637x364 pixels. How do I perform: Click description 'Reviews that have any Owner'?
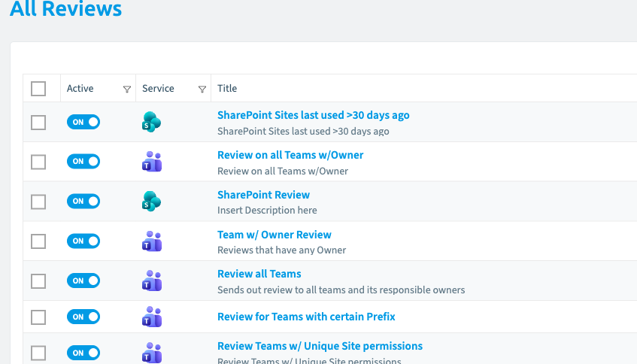click(281, 250)
